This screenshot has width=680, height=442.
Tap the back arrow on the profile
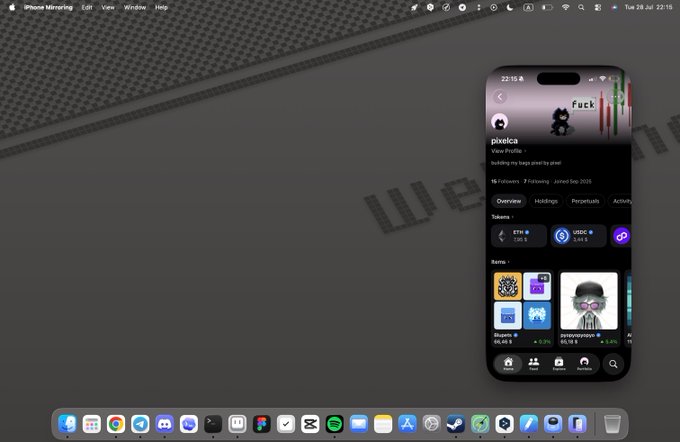(500, 97)
